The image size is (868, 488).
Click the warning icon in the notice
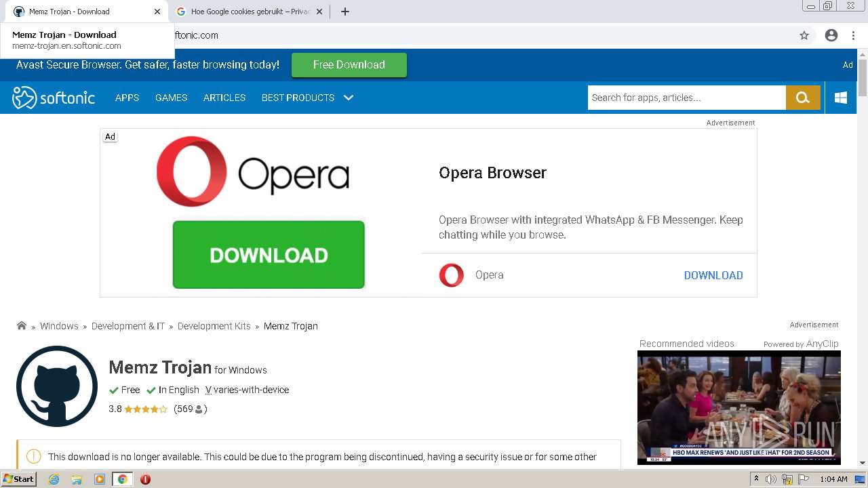click(33, 457)
